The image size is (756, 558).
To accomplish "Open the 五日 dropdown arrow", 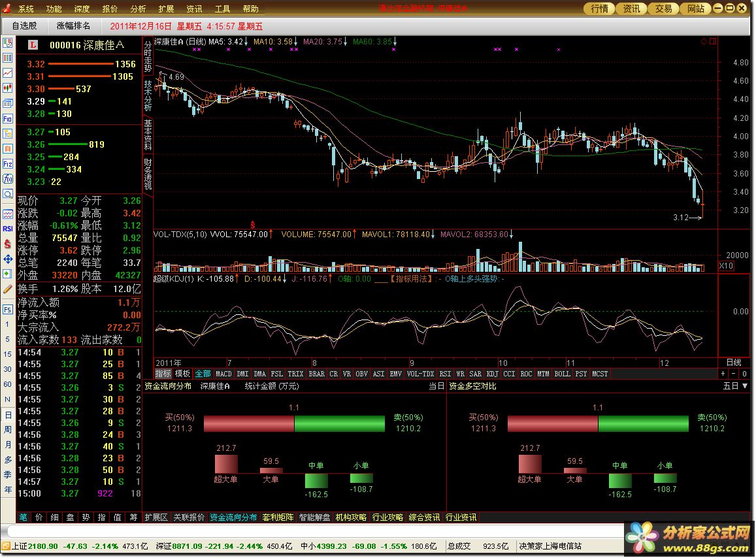I will [x=745, y=386].
